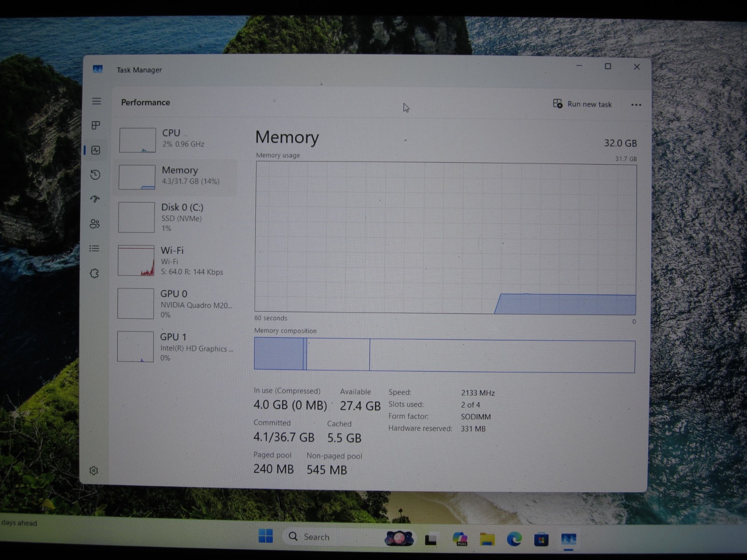The image size is (747, 560).
Task: Open the Users page icon
Action: pyautogui.click(x=95, y=224)
